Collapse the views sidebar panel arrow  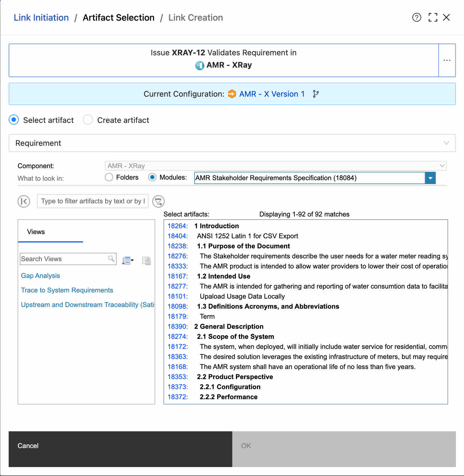[x=24, y=201]
